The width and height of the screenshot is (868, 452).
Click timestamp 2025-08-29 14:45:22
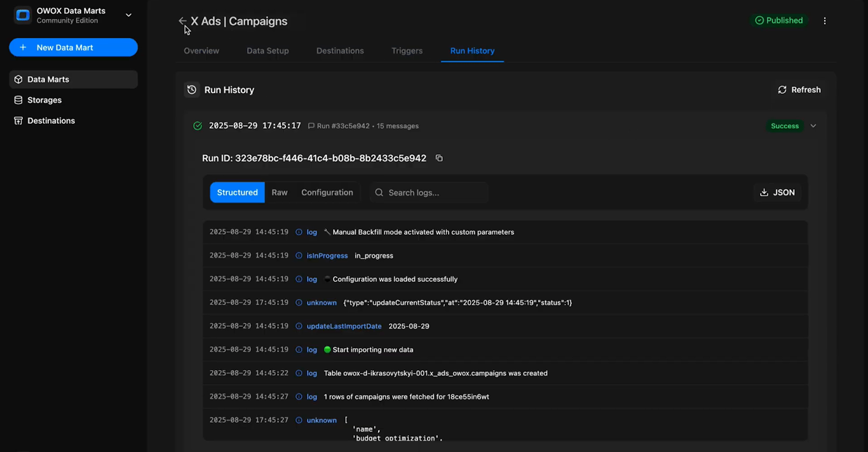tap(249, 373)
